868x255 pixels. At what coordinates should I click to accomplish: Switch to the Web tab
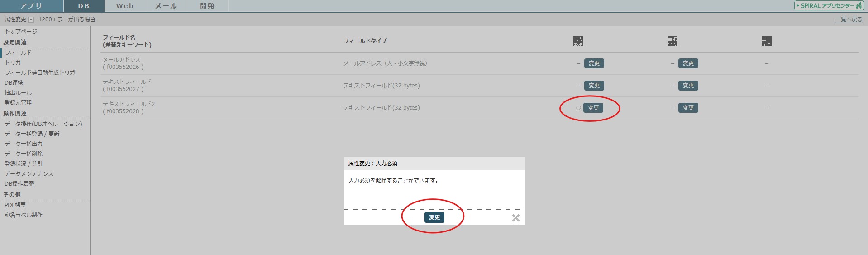[x=125, y=6]
